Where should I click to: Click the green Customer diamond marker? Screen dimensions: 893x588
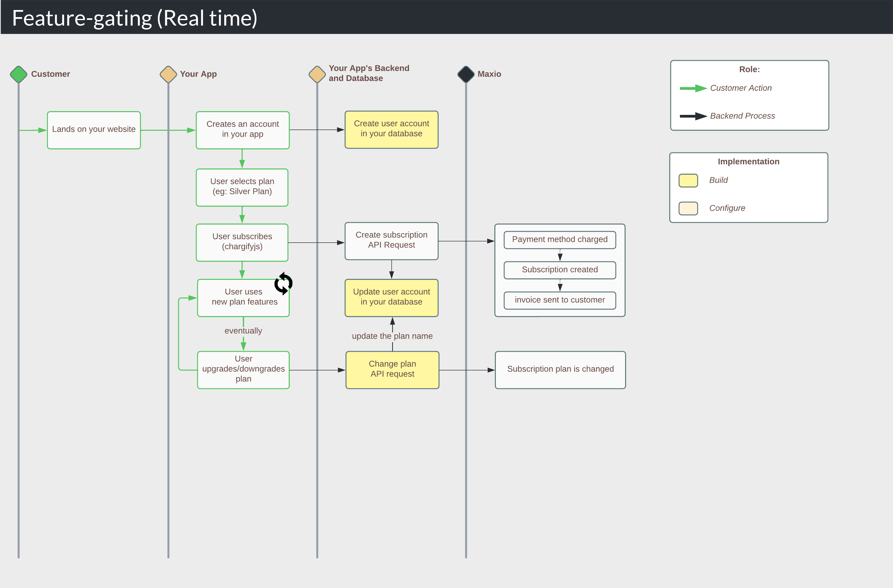click(18, 74)
